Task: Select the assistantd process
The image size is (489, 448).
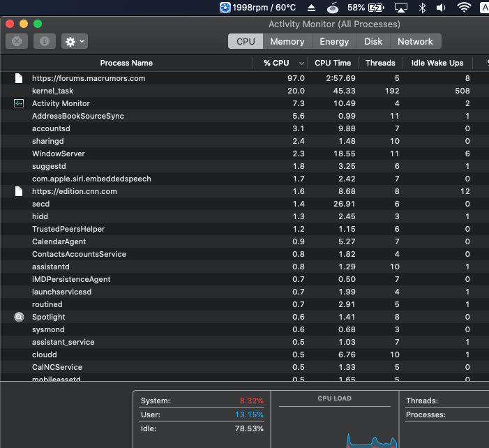Action: [x=51, y=267]
